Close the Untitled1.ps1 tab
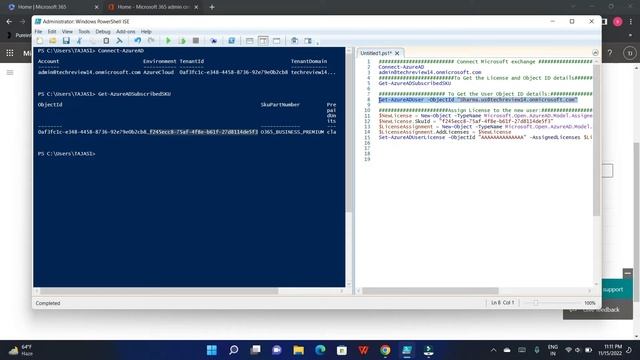The height and width of the screenshot is (360, 640). [397, 53]
